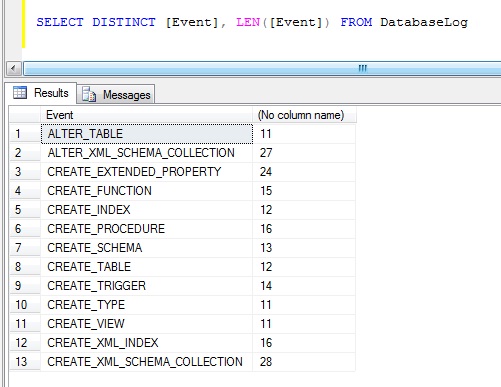The height and width of the screenshot is (387, 501).
Task: Click length value 14 cell
Action: pyautogui.click(x=304, y=286)
